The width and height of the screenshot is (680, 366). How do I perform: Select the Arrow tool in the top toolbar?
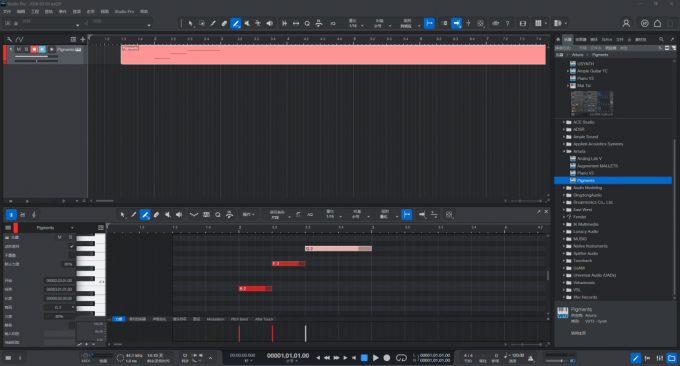(190, 23)
